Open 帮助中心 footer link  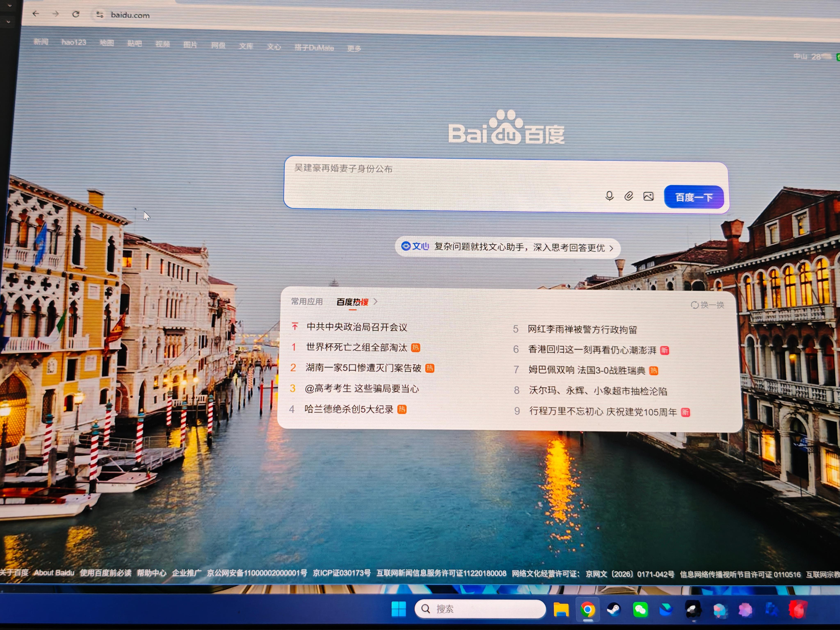pyautogui.click(x=152, y=573)
